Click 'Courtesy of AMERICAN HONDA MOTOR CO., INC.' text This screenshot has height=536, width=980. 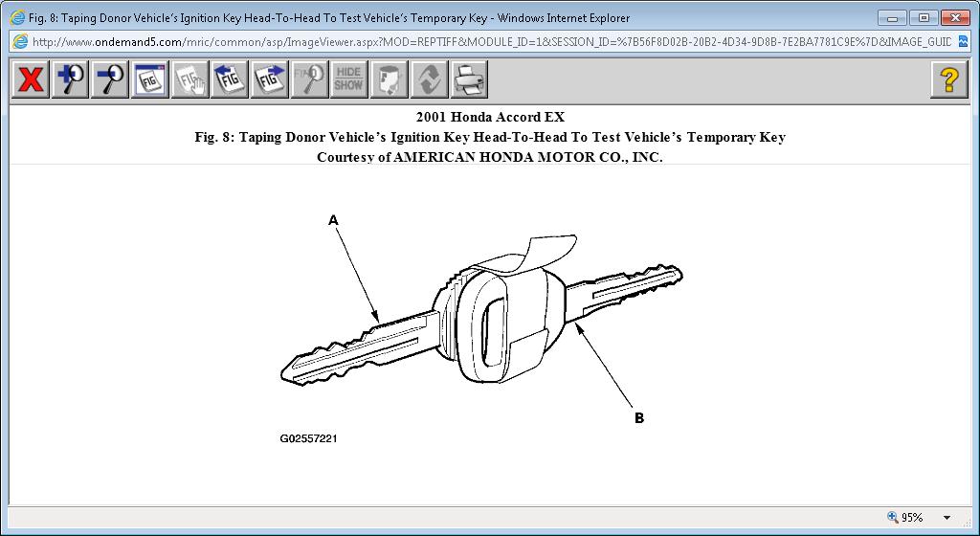coord(489,157)
